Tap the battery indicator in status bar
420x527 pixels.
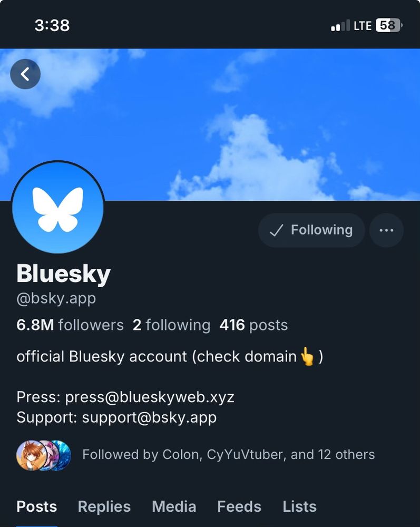click(389, 25)
